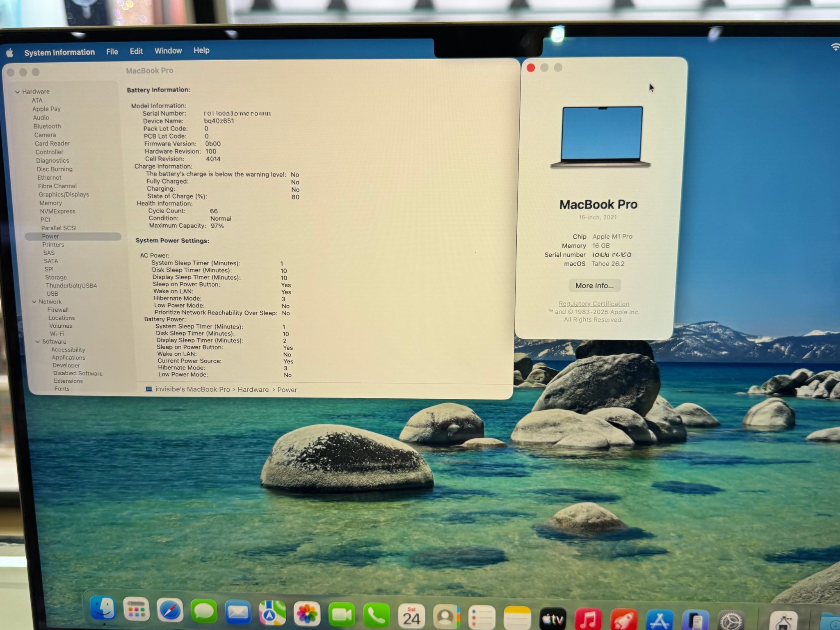Select Wi-Fi under Network
Viewport: 840px width, 630px height.
click(57, 334)
